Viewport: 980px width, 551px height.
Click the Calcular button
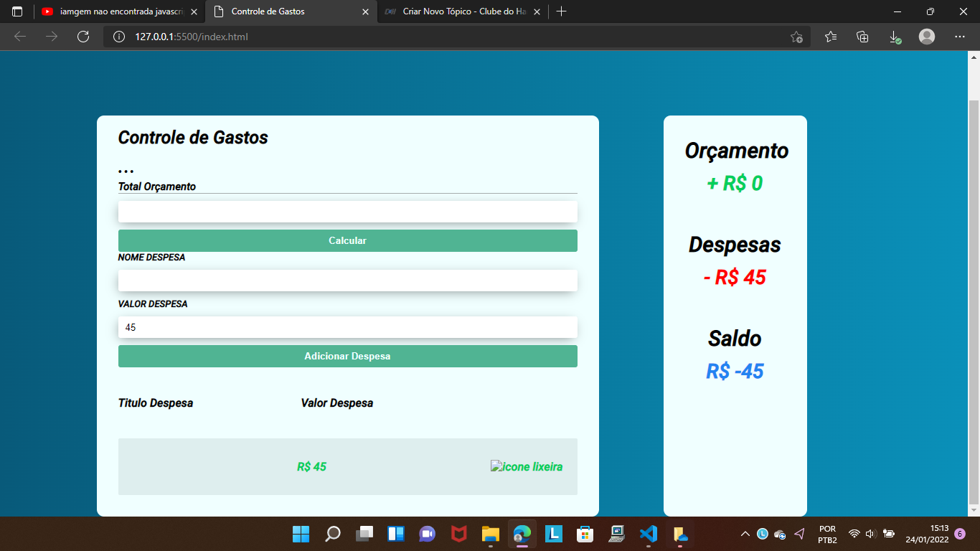(348, 240)
